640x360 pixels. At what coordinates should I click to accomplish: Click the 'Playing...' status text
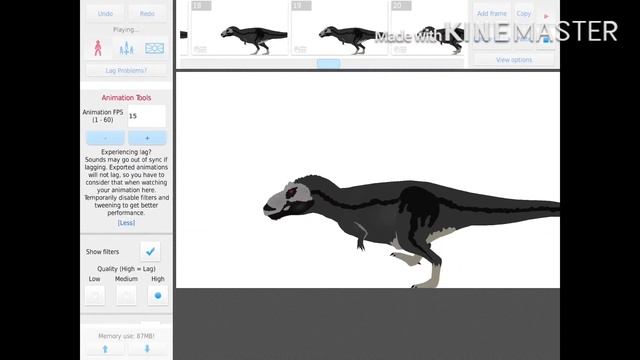pos(126,30)
